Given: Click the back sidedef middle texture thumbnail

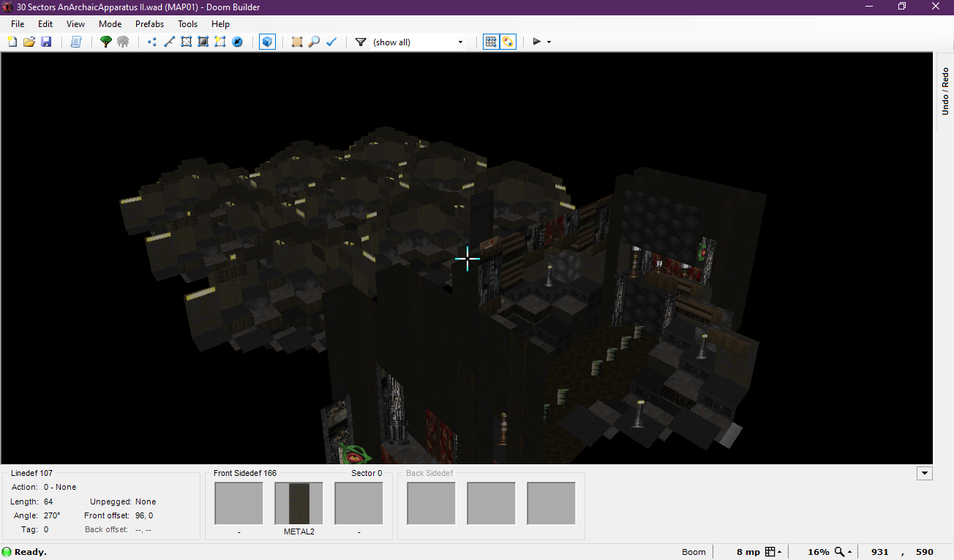Looking at the screenshot, I should pos(492,504).
